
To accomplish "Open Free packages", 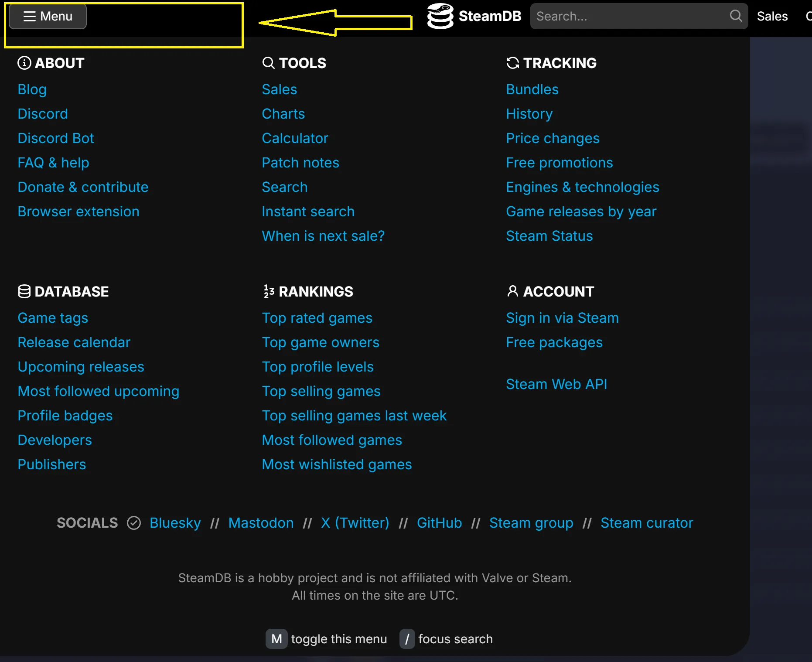I will click(555, 342).
